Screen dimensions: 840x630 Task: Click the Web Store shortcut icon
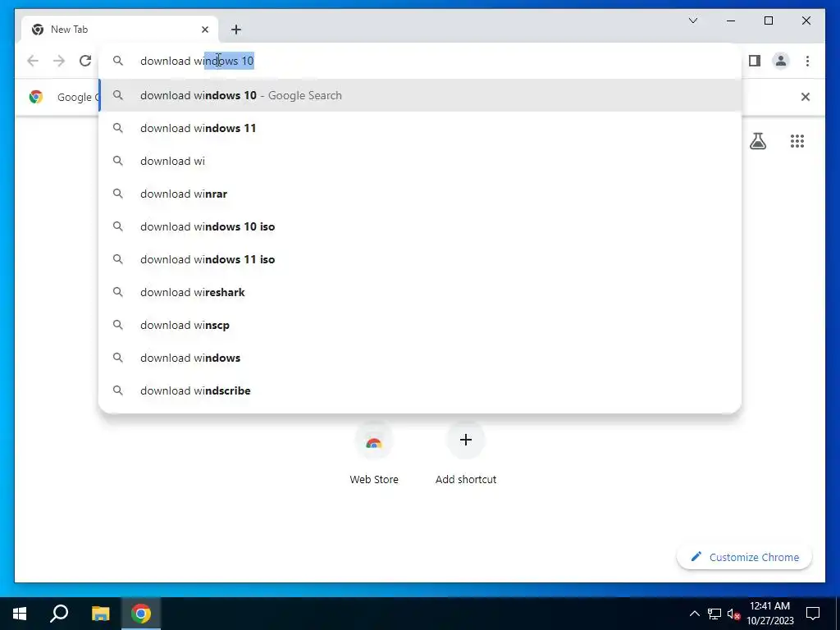point(374,442)
